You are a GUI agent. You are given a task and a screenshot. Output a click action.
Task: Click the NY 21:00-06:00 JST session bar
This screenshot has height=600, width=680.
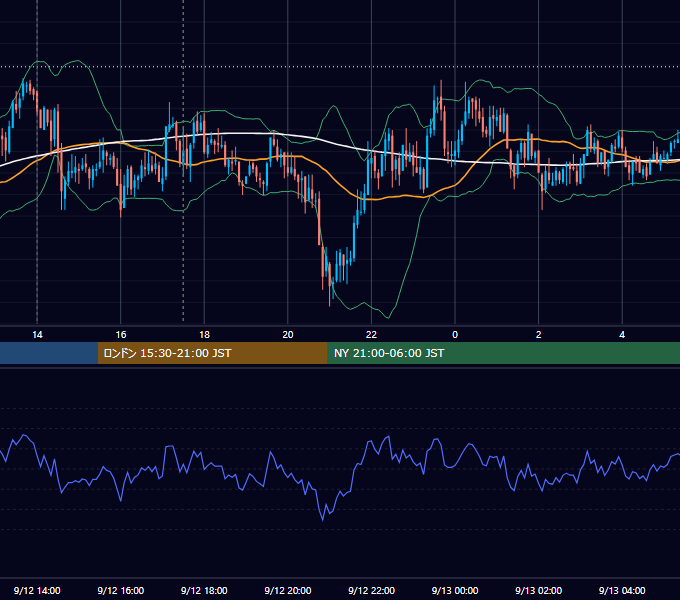click(x=503, y=353)
